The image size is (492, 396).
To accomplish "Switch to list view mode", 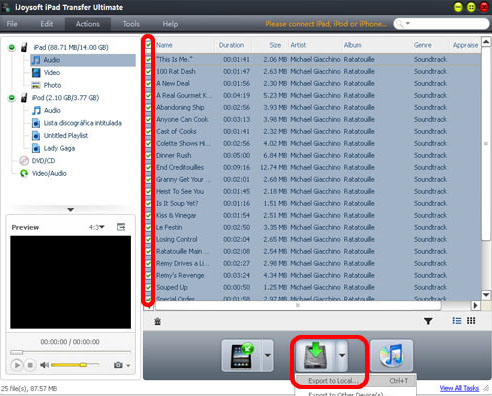I will [457, 321].
